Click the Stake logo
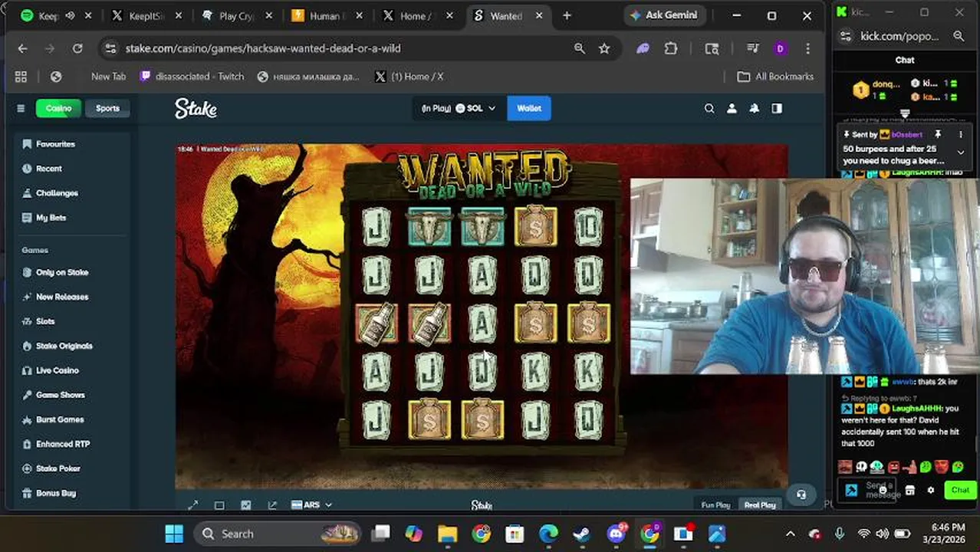 tap(196, 108)
